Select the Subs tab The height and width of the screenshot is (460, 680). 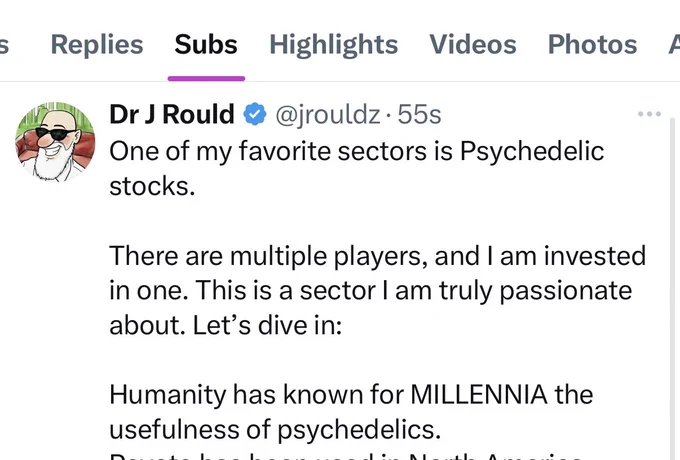206,44
